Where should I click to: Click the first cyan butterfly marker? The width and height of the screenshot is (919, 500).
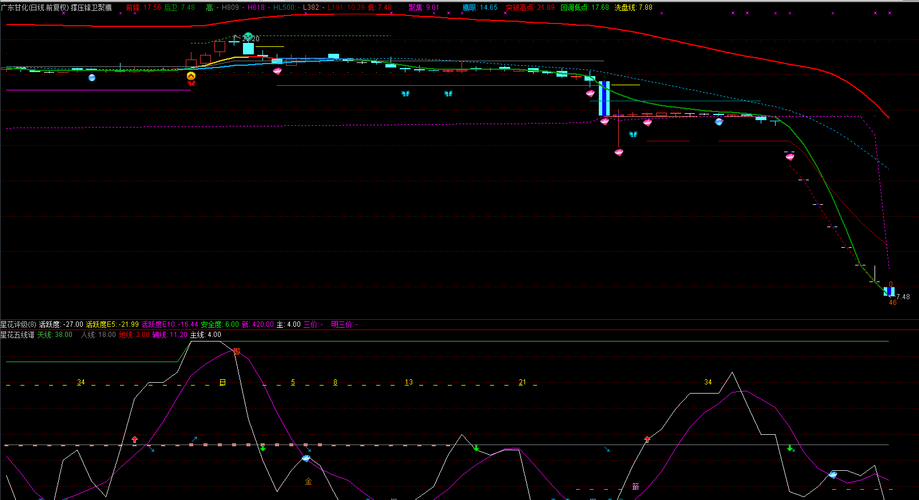[x=405, y=93]
